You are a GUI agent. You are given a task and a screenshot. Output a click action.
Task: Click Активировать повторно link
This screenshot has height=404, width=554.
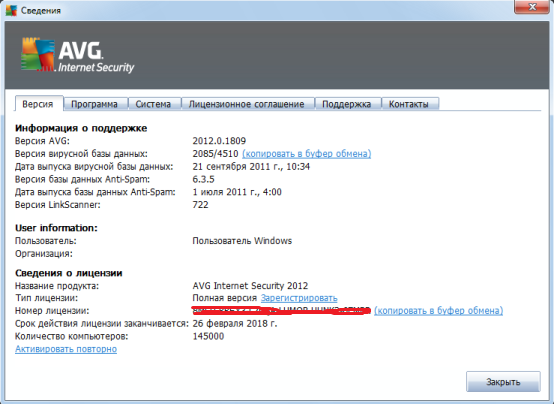click(x=66, y=349)
